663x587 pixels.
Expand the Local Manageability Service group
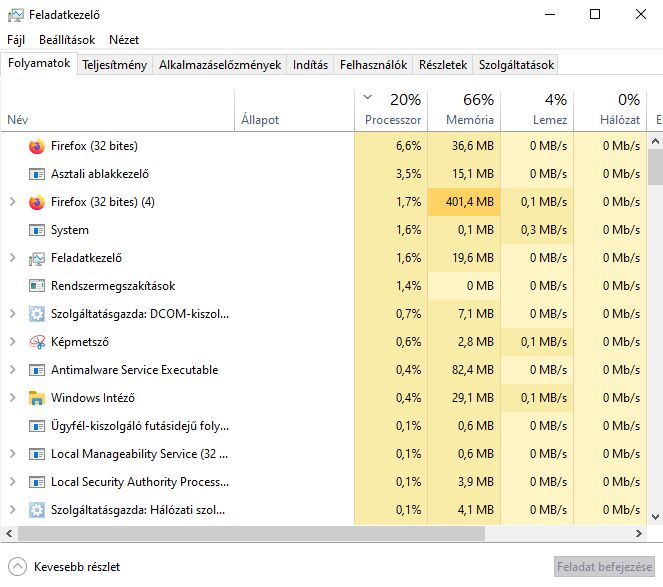coord(13,454)
